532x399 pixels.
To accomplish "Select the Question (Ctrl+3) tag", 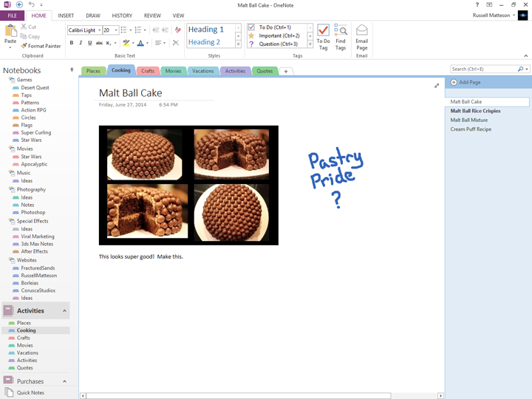I will 251,44.
